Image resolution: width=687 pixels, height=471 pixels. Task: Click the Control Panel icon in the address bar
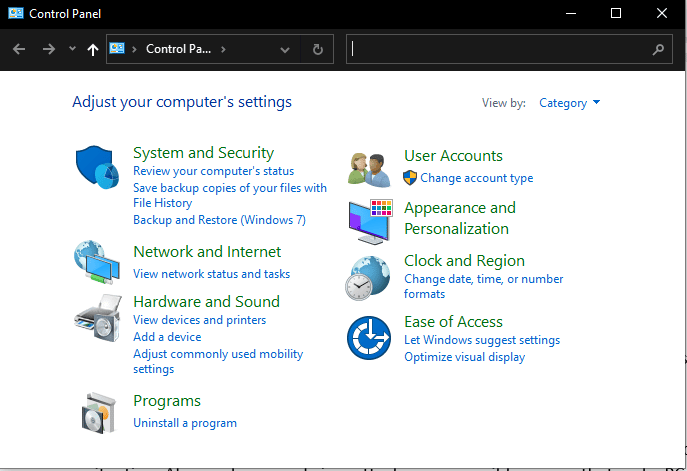pyautogui.click(x=117, y=48)
